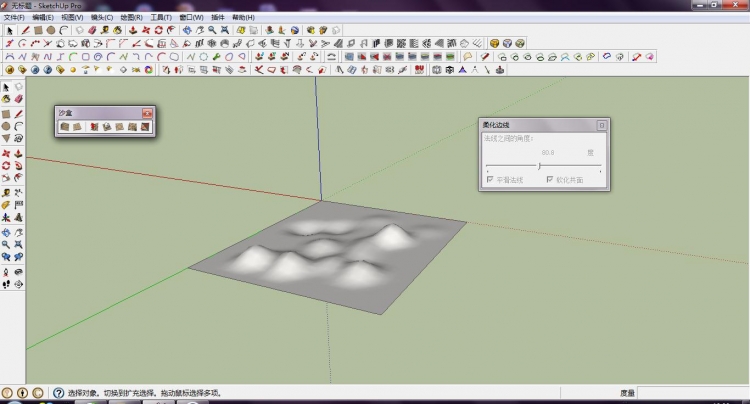Click the Walk footprints tool in left toolbar
This screenshot has width=750, height=404.
(x=6, y=284)
